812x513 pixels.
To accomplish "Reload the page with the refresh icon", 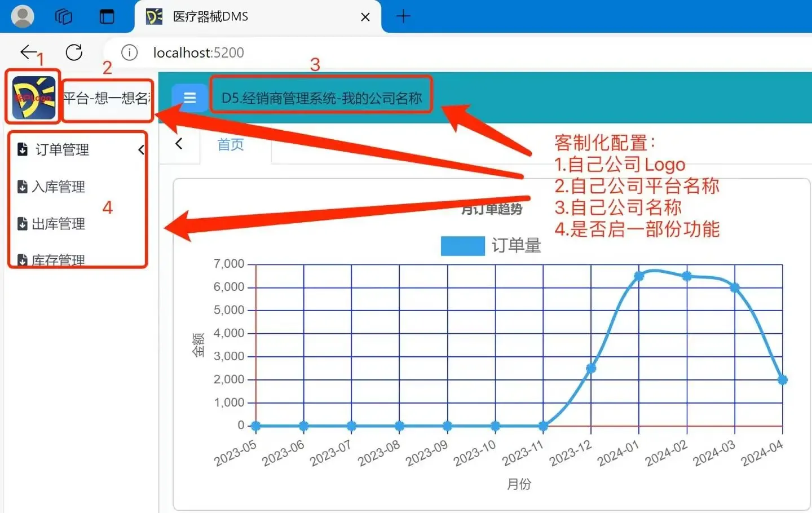I will pyautogui.click(x=74, y=52).
